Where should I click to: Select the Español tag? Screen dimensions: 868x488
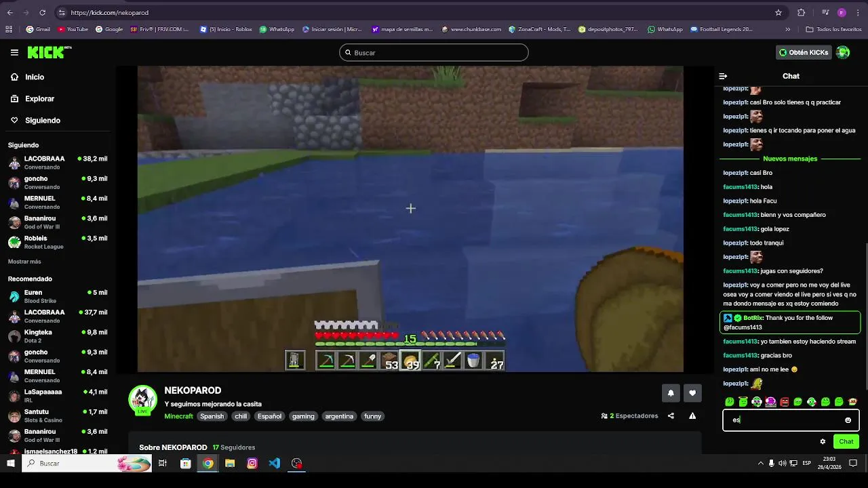pyautogui.click(x=269, y=416)
